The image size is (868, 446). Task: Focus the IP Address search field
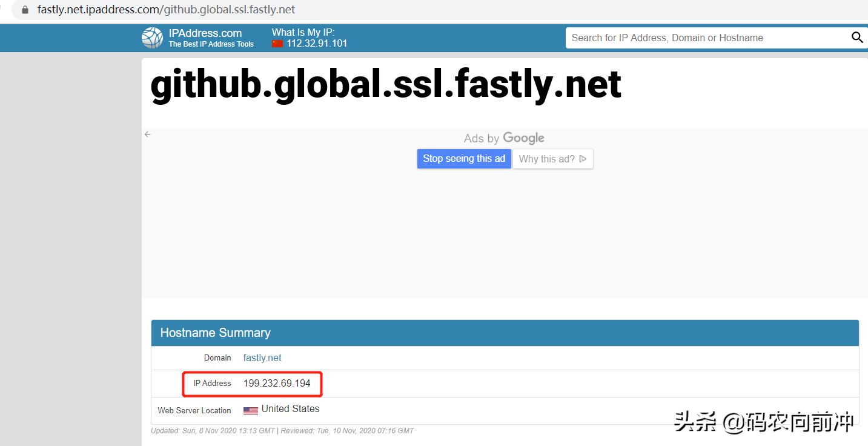(x=707, y=38)
